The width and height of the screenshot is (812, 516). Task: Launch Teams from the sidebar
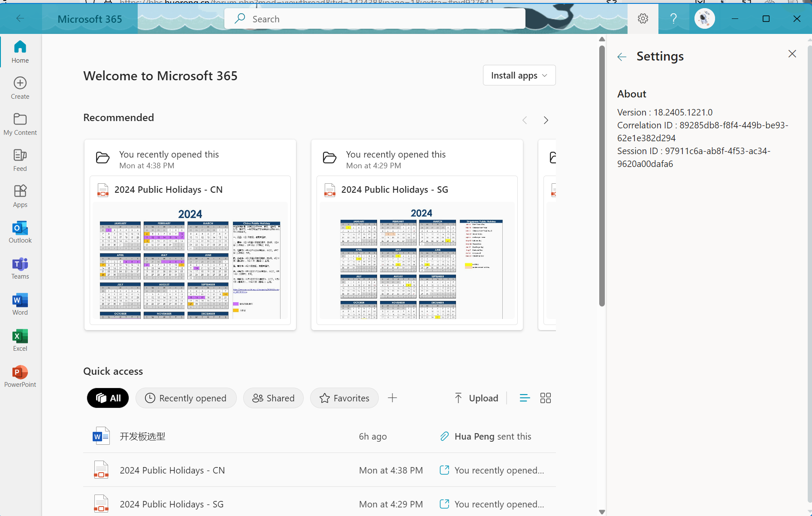pyautogui.click(x=20, y=268)
